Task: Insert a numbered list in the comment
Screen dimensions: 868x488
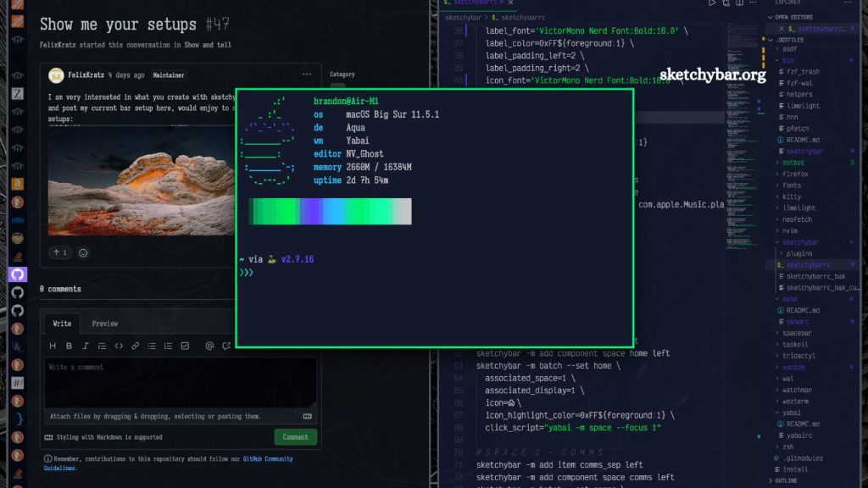Action: (169, 346)
